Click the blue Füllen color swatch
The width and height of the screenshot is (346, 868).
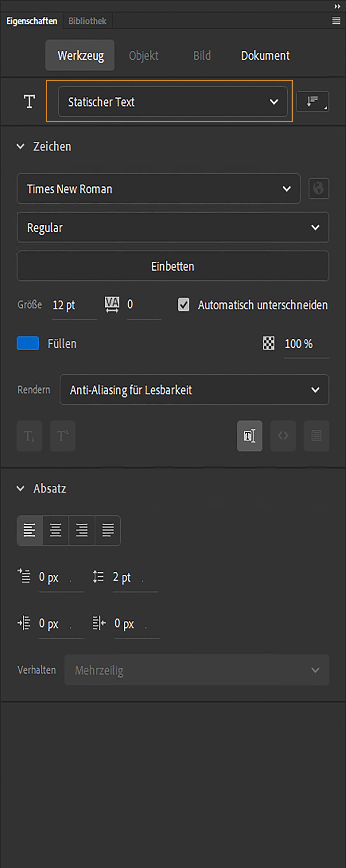pyautogui.click(x=27, y=343)
